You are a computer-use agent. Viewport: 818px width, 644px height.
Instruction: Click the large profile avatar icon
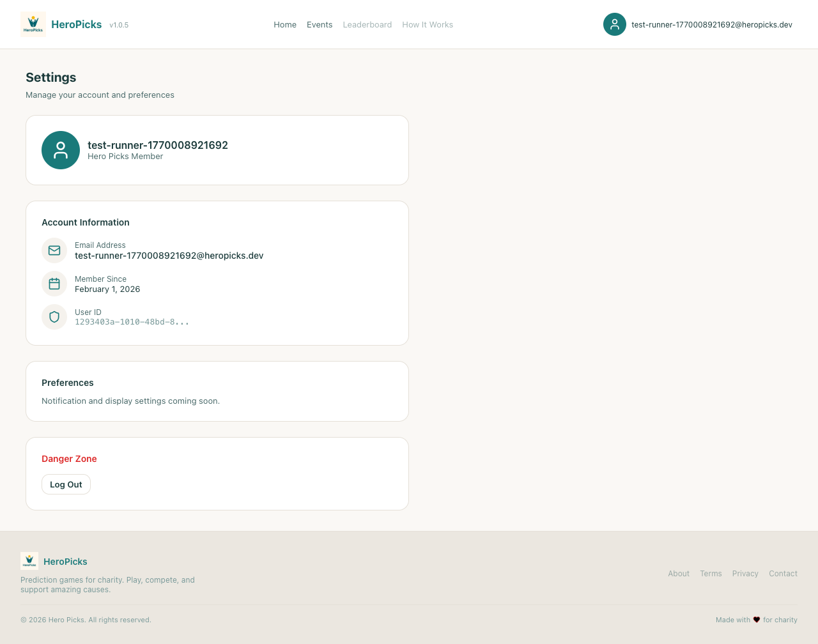pyautogui.click(x=61, y=150)
